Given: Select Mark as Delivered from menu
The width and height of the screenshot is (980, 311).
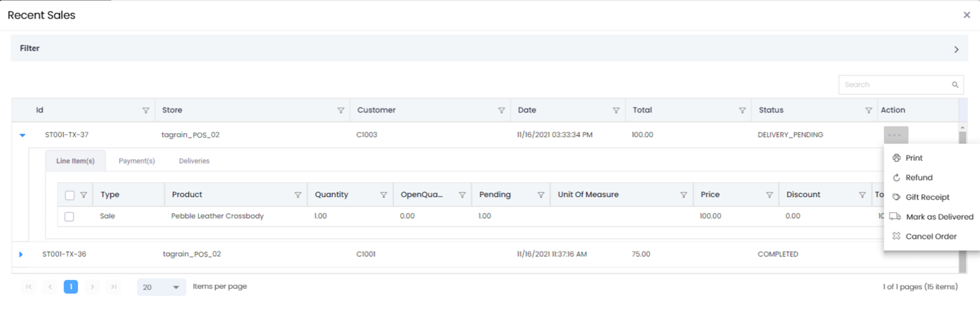Looking at the screenshot, I should tap(939, 217).
